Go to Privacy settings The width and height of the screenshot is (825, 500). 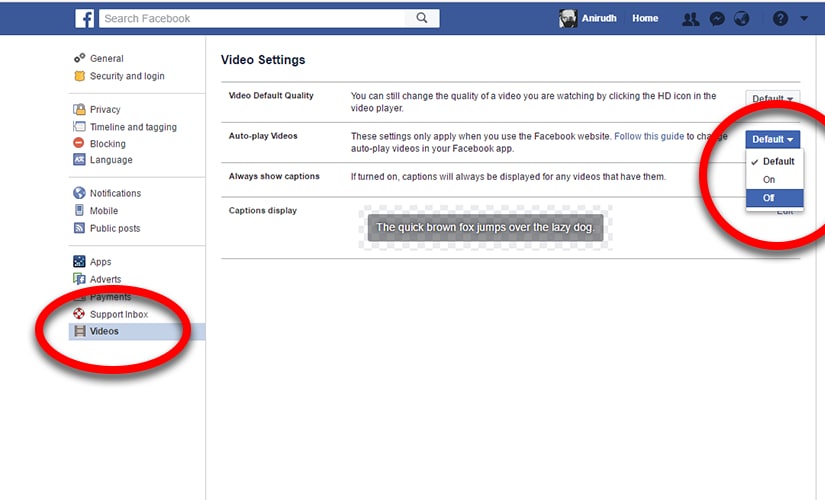pyautogui.click(x=105, y=109)
